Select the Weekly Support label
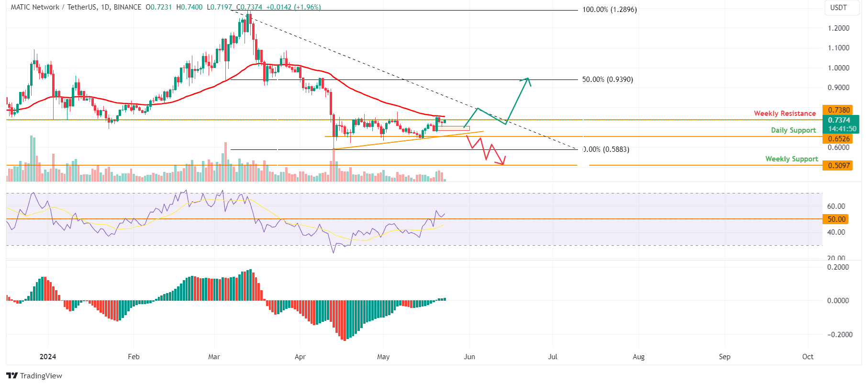868x386 pixels. click(x=791, y=159)
